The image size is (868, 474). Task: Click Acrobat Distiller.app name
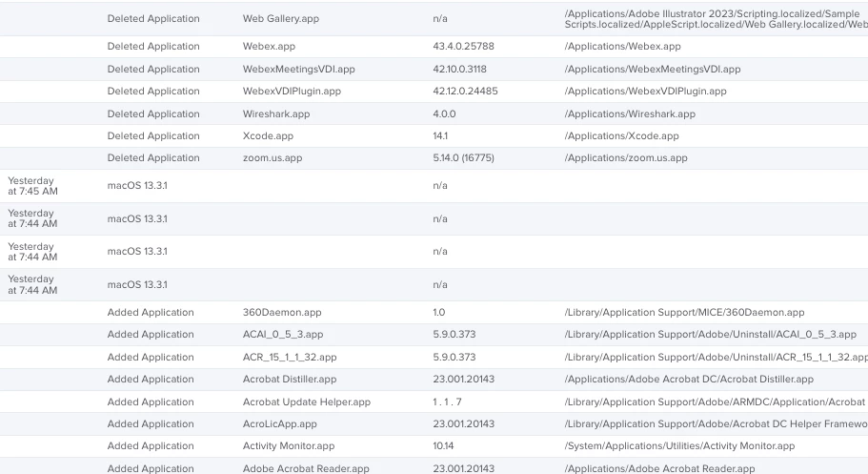[290, 380]
